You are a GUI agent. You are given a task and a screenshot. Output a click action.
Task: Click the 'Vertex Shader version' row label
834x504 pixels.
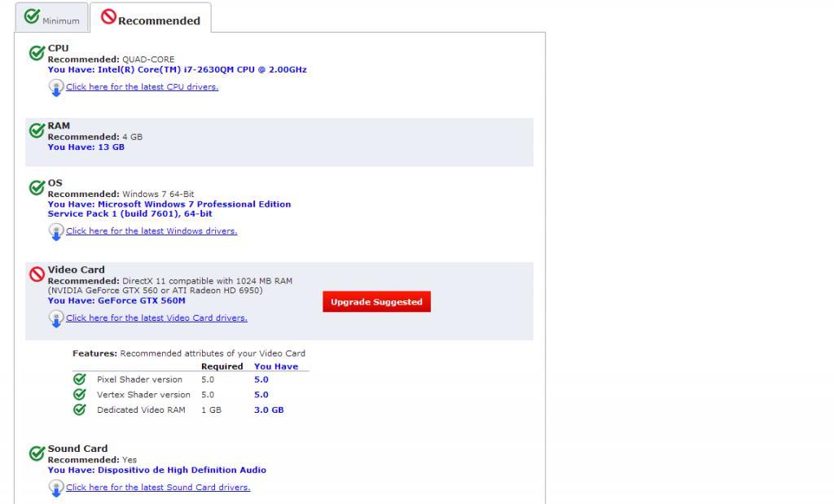point(143,394)
